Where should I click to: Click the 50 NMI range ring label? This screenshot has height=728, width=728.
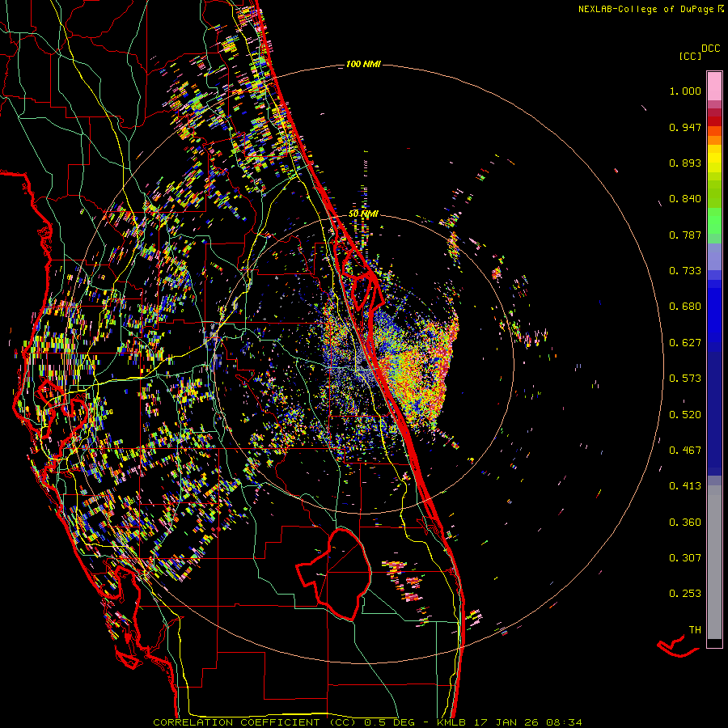(x=363, y=213)
